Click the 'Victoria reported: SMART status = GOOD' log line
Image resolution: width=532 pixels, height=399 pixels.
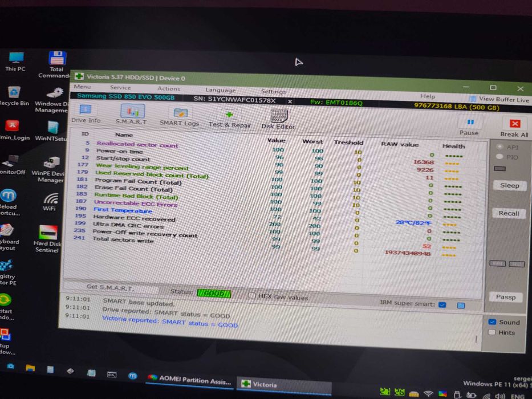pos(170,321)
